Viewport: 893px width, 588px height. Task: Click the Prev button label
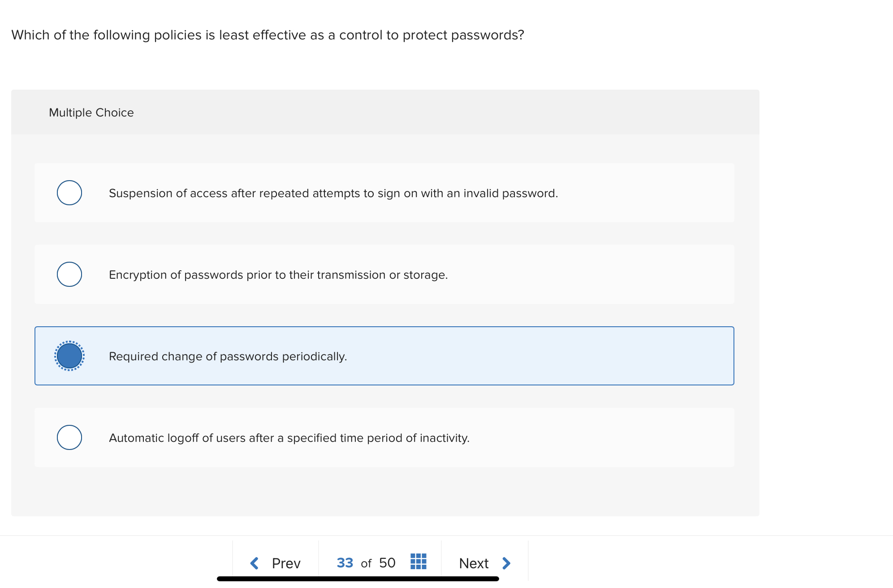(x=286, y=563)
